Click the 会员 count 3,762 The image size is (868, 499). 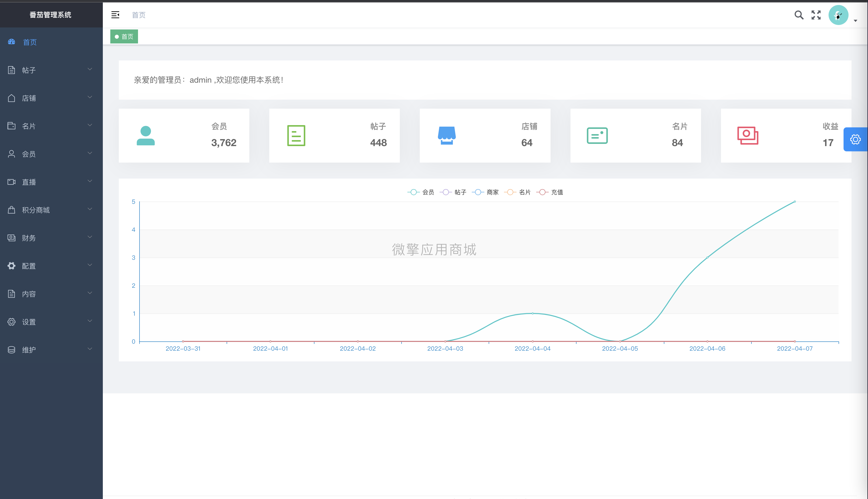[224, 143]
